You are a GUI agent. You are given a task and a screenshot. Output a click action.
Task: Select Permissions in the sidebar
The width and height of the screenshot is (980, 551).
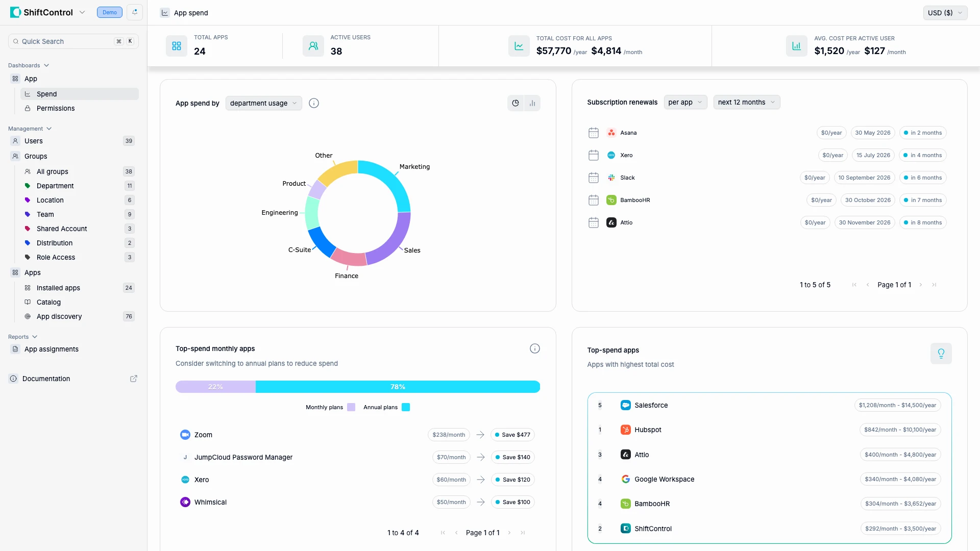coord(55,108)
